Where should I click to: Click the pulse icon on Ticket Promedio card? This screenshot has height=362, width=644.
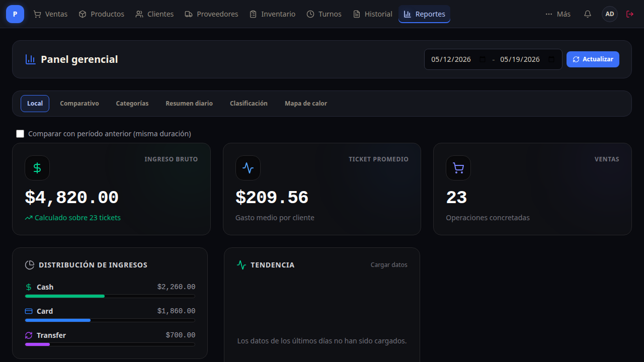pyautogui.click(x=248, y=168)
